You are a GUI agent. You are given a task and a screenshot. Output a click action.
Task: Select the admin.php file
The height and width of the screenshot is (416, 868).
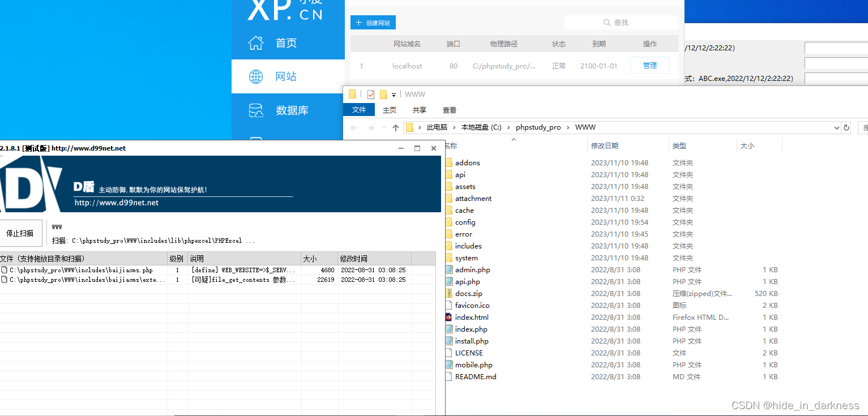472,270
